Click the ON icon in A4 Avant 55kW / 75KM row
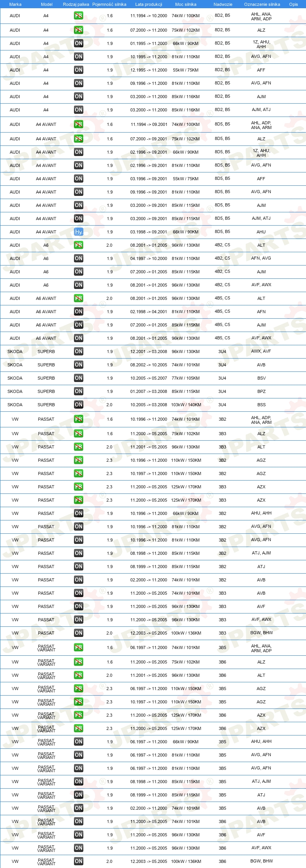306x868 pixels. pyautogui.click(x=79, y=179)
